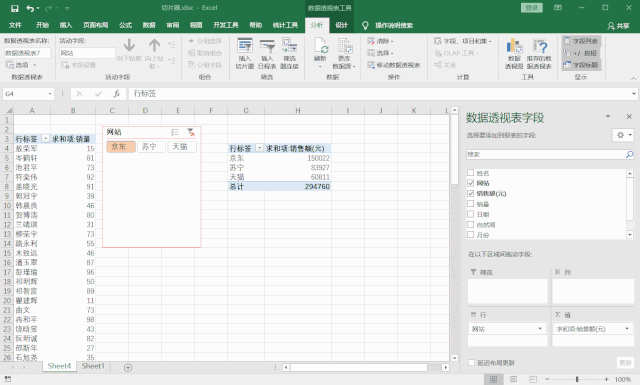This screenshot has height=385, width=640.
Task: Open the PivotTable Options (选项) dropdown
Action: 21,65
